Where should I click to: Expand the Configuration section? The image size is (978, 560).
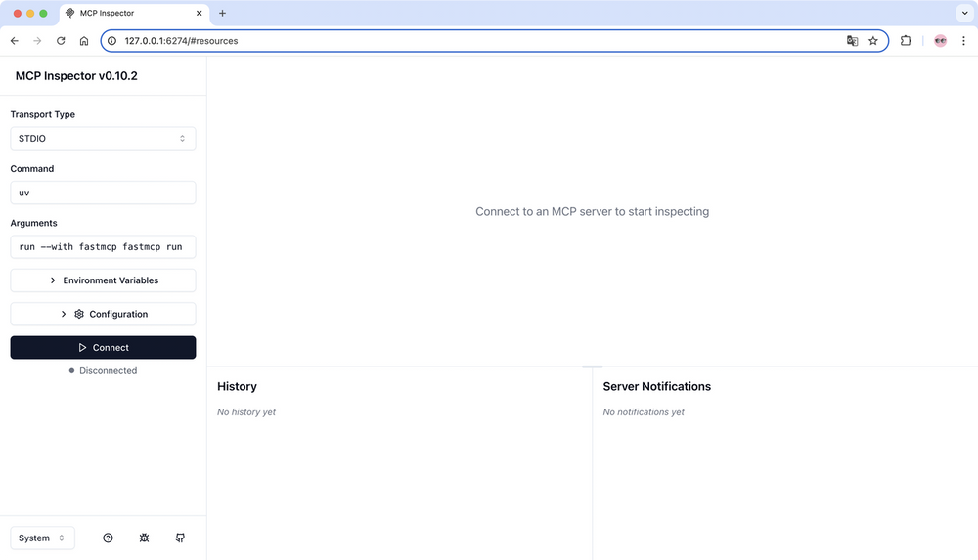coord(103,314)
